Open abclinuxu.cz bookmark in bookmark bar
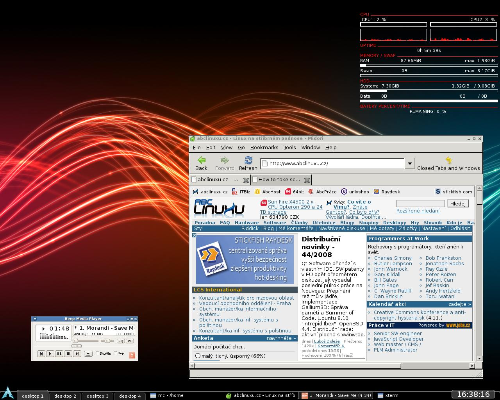This screenshot has width=500, height=400. [210, 192]
